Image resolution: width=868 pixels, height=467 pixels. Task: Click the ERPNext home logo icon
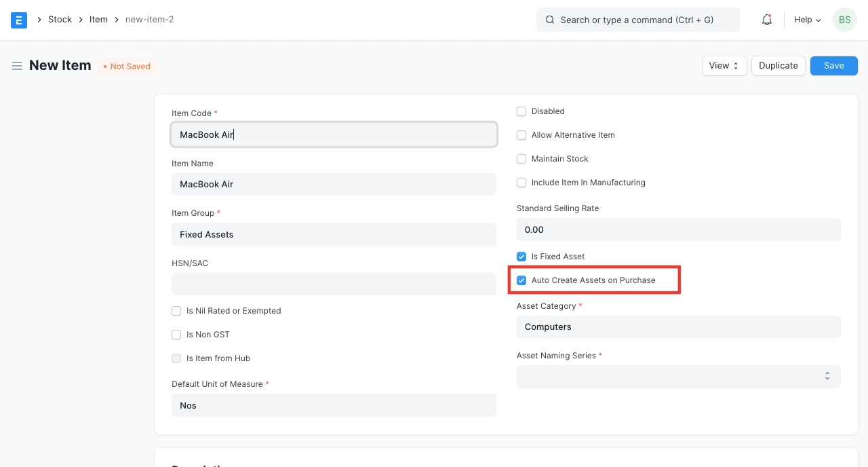(19, 20)
